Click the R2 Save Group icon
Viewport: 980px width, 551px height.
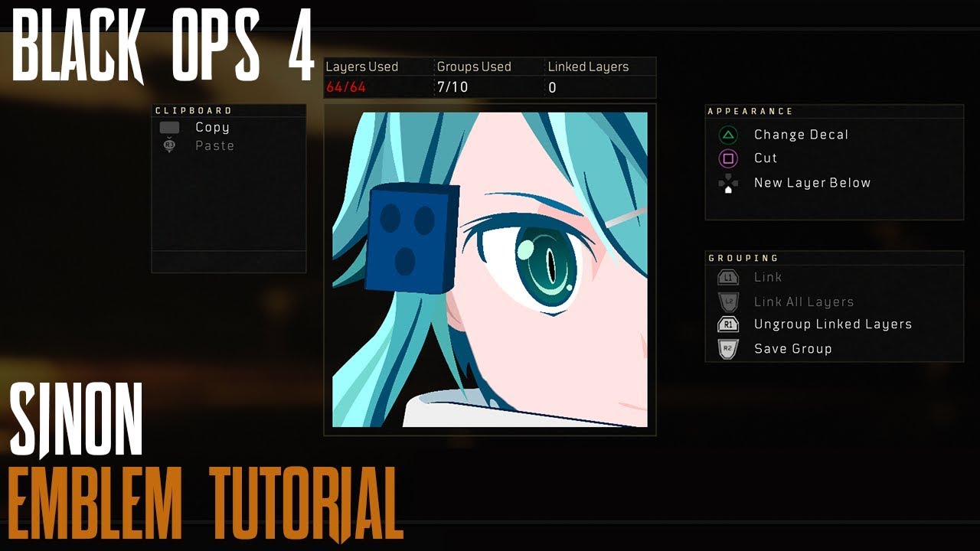click(x=728, y=349)
